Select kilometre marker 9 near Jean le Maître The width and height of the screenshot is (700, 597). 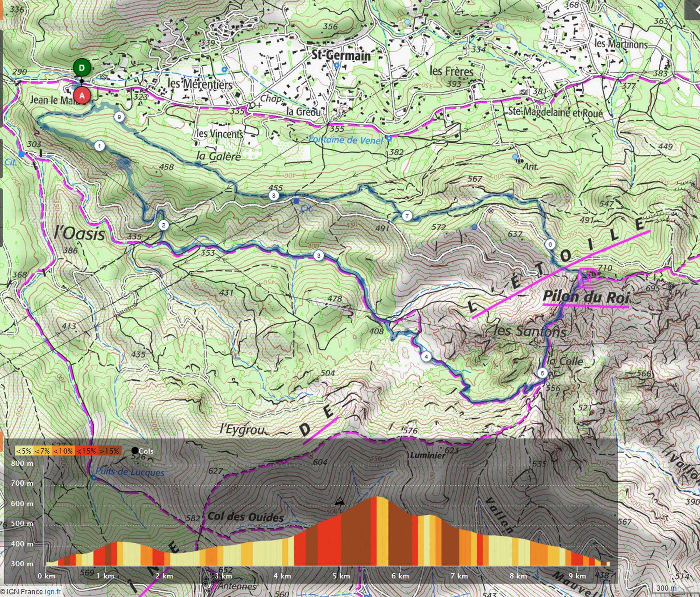[119, 117]
